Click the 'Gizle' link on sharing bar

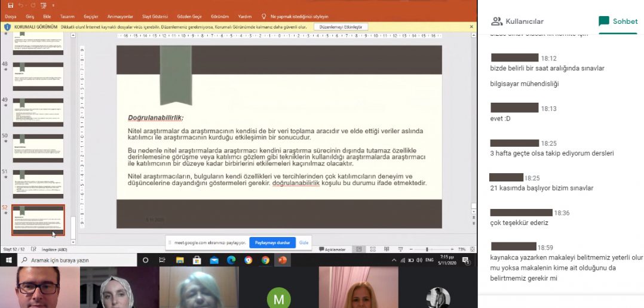tap(303, 242)
